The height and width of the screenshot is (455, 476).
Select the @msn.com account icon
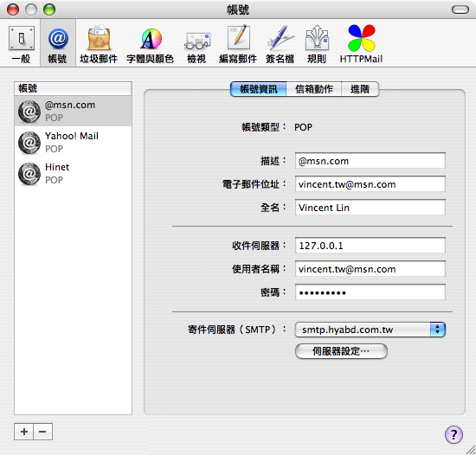point(29,112)
